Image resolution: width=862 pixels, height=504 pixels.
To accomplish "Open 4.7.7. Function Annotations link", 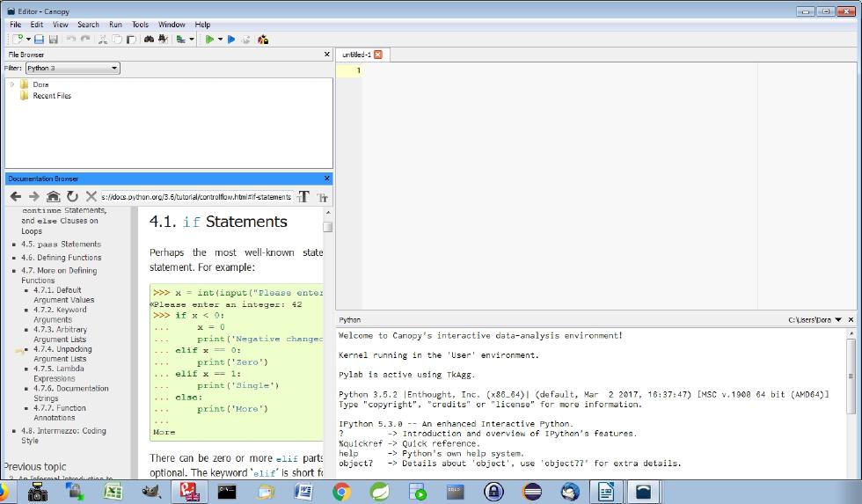I will 60,413.
